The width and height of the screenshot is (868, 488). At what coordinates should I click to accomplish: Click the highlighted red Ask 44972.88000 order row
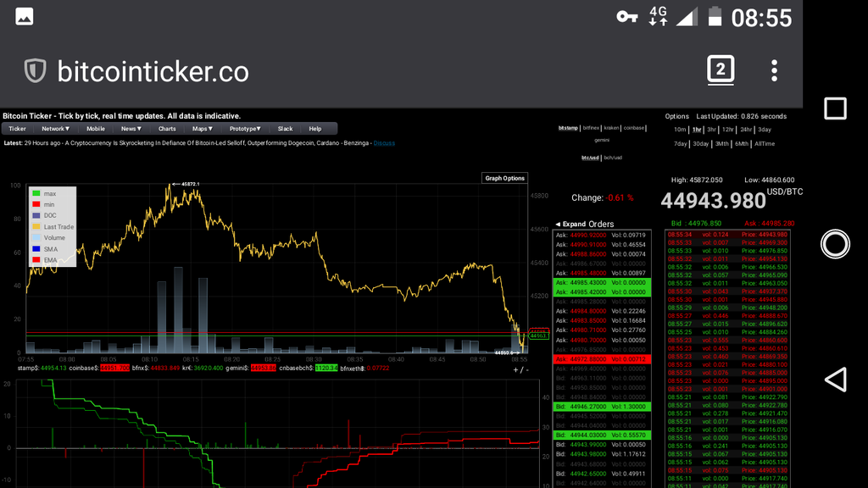(x=602, y=359)
